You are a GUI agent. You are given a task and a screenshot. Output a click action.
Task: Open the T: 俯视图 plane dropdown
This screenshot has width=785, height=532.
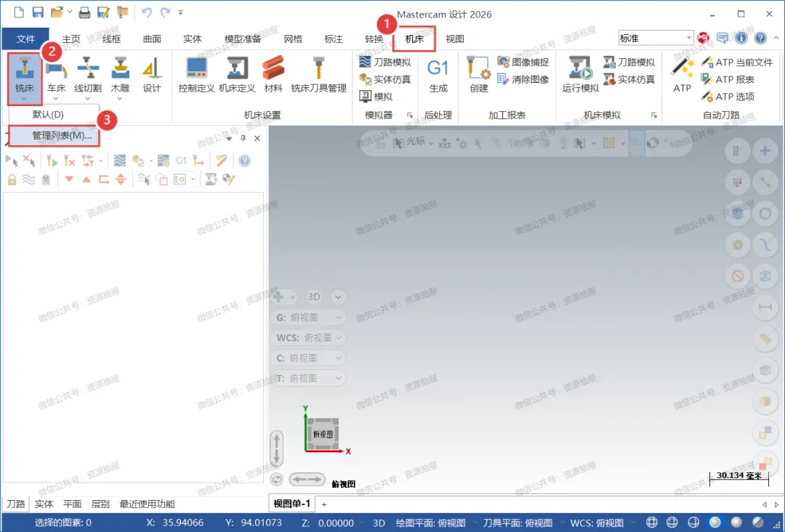308,379
